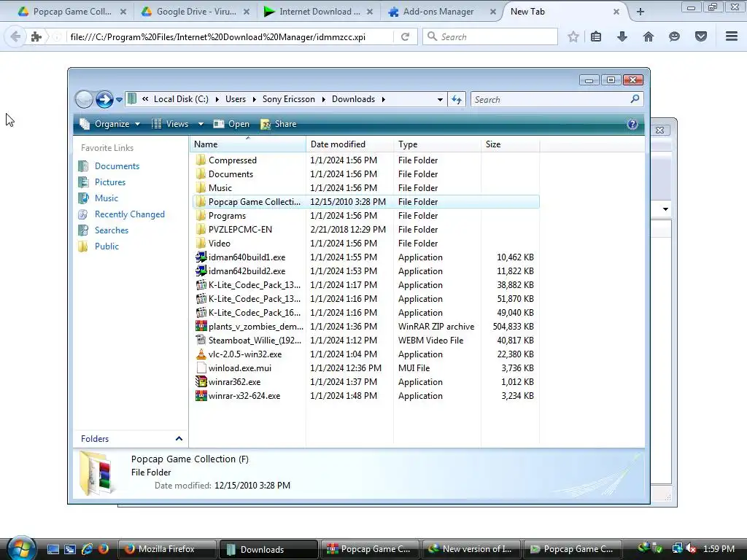Click Explorer forward navigation arrow
The height and width of the screenshot is (560, 747).
[x=104, y=99]
